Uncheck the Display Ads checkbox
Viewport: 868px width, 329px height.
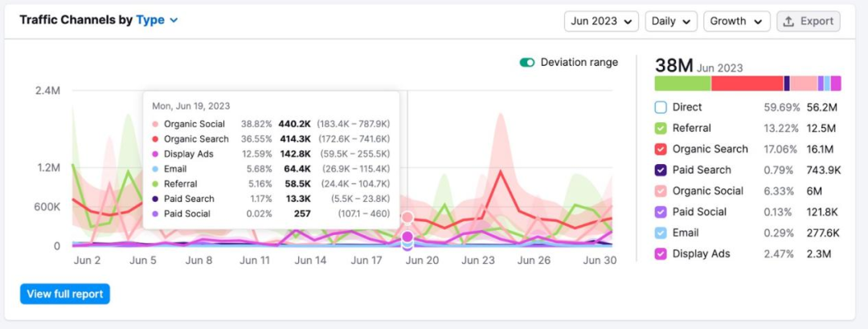point(661,253)
